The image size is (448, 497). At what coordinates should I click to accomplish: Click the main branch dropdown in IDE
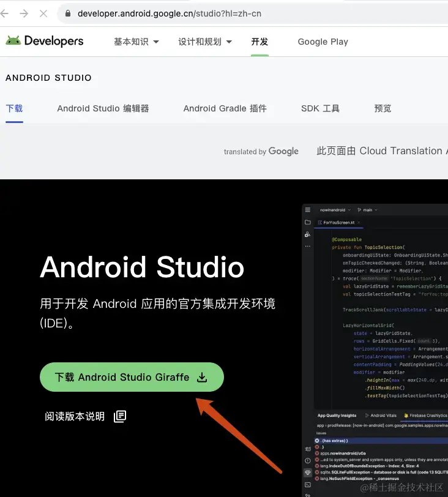pyautogui.click(x=368, y=210)
